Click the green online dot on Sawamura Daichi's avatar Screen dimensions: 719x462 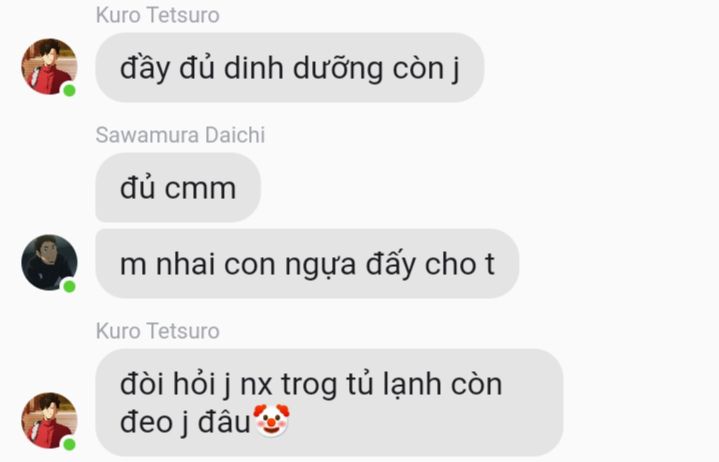(x=69, y=286)
